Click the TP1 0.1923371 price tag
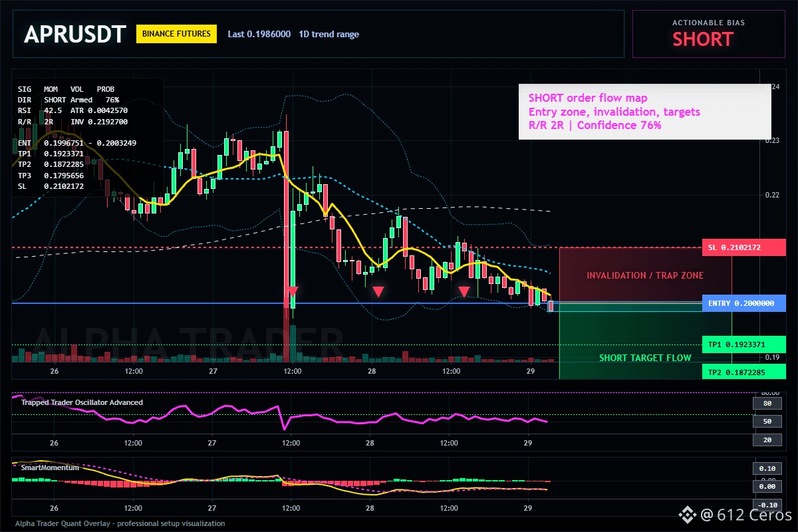 pos(743,344)
